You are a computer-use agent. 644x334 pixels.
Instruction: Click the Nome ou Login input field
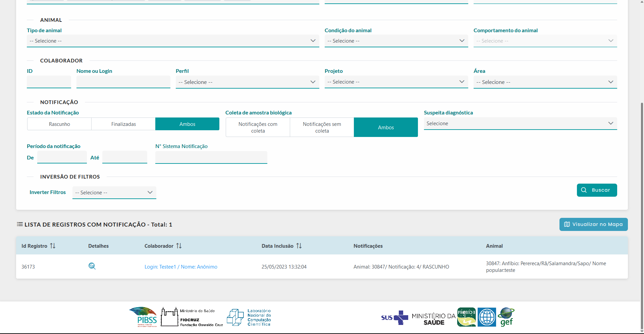click(123, 82)
